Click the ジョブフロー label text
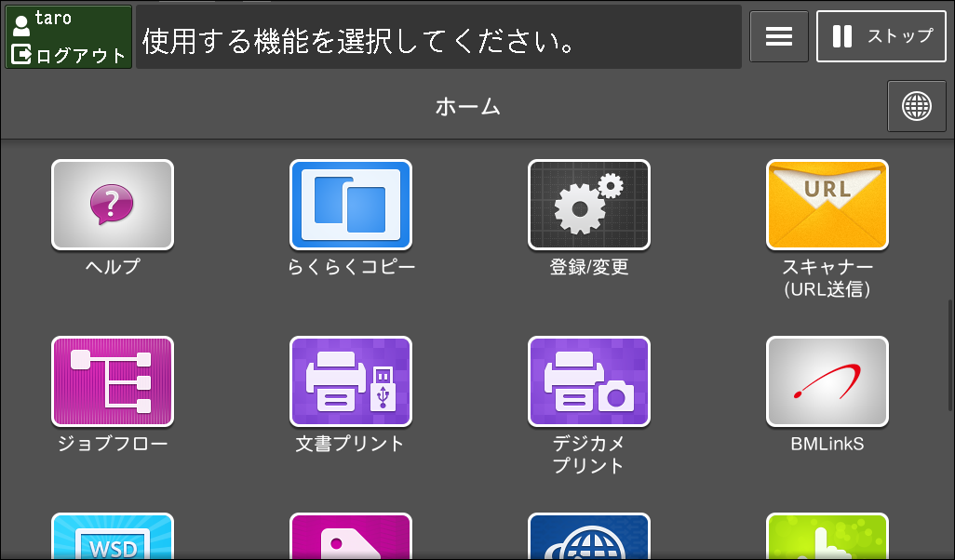The image size is (955, 560). pyautogui.click(x=113, y=443)
